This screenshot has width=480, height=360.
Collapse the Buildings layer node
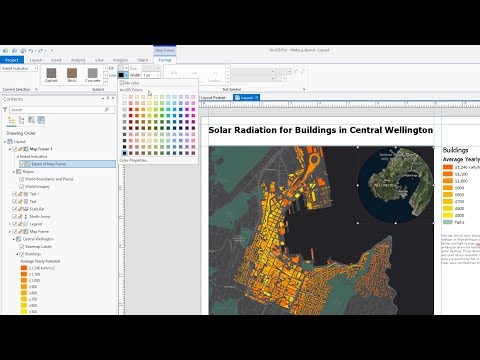click(x=17, y=254)
